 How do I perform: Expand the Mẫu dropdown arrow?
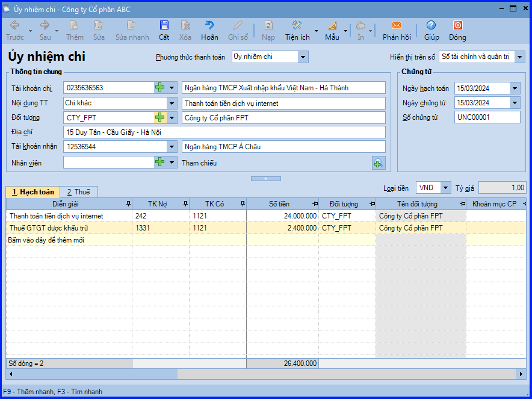click(x=345, y=31)
